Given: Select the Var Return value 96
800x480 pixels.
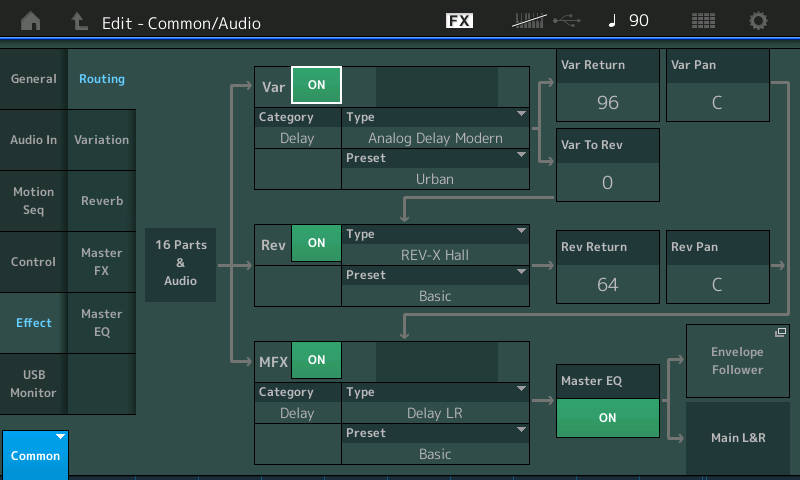Looking at the screenshot, I should pos(607,102).
